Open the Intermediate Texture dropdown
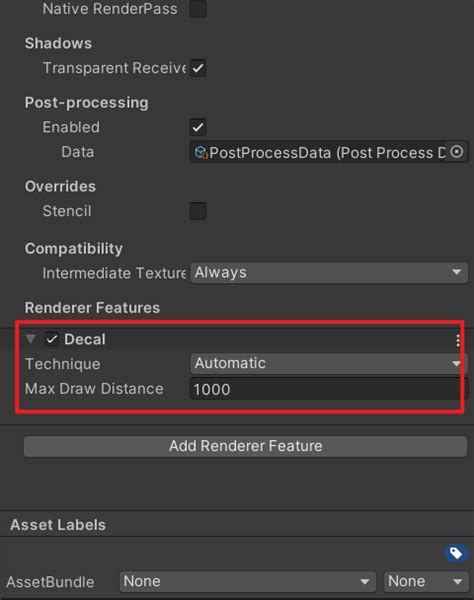 click(329, 273)
